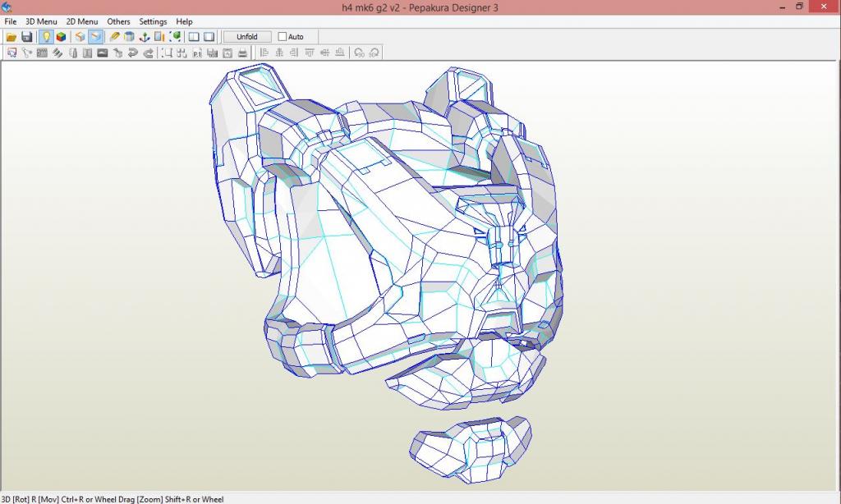This screenshot has width=841, height=504.
Task: Click the rotate 90 counterclockwise icon
Action: pos(359,53)
